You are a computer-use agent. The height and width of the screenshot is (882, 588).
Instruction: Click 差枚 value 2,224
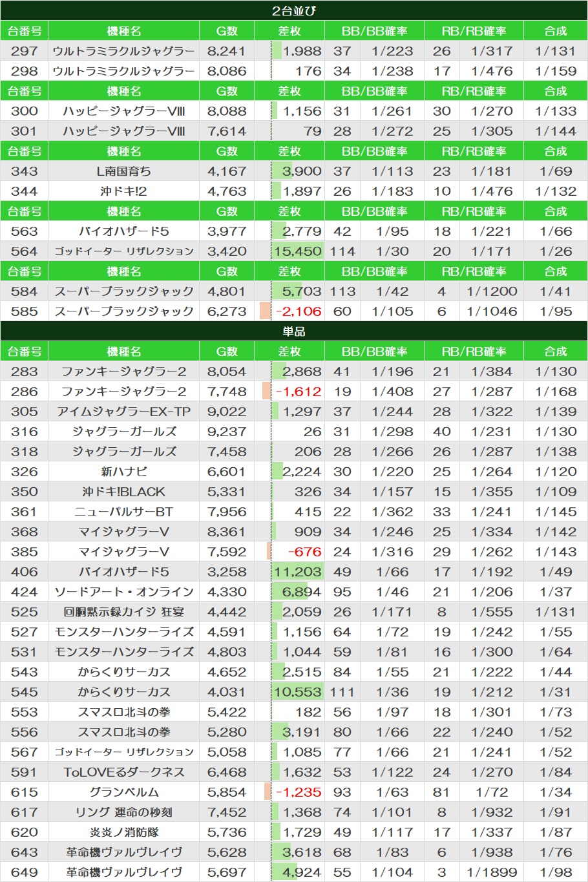[302, 472]
